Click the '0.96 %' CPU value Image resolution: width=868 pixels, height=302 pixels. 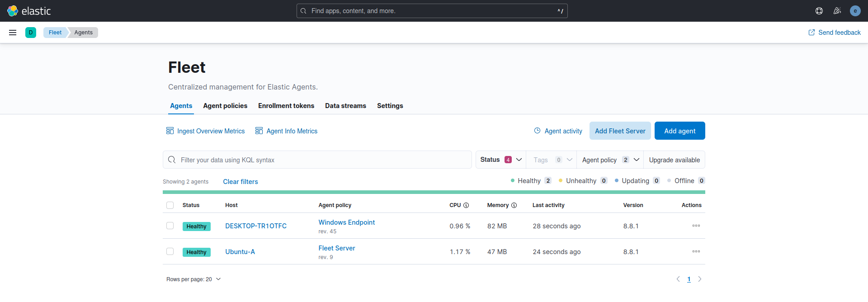pos(460,226)
